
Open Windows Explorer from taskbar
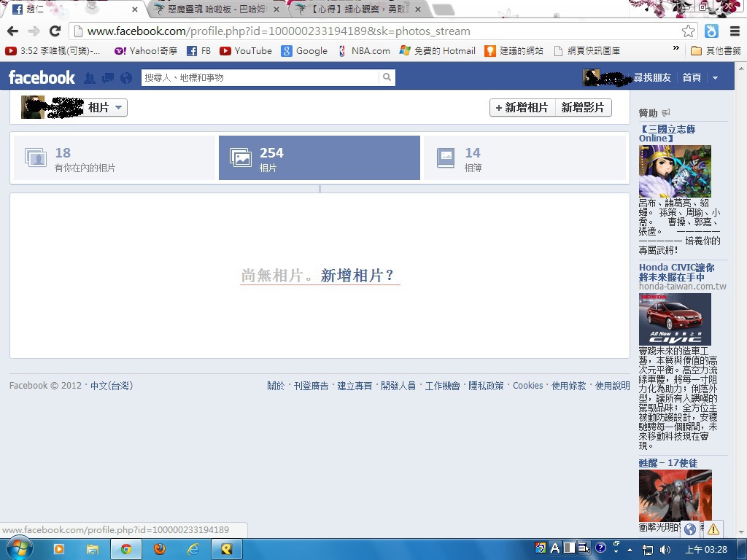pyautogui.click(x=93, y=550)
